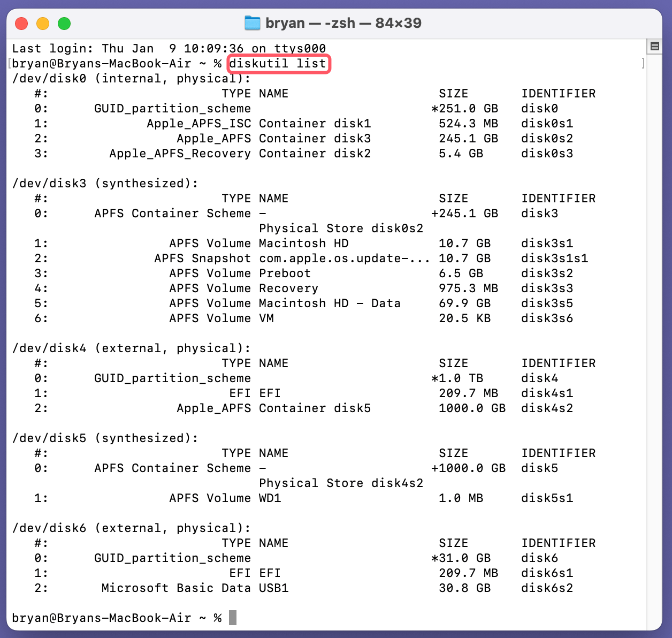Select the highlighted diskutil list command
The image size is (672, 638).
[x=278, y=64]
